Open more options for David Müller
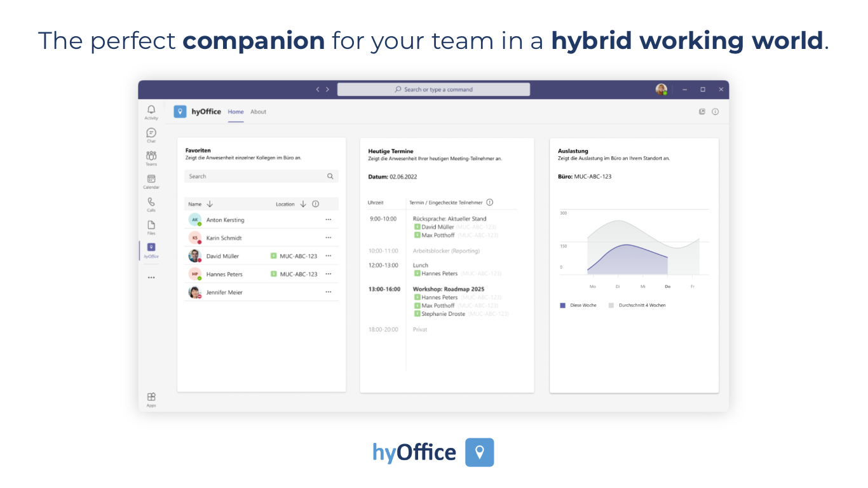 pyautogui.click(x=329, y=256)
